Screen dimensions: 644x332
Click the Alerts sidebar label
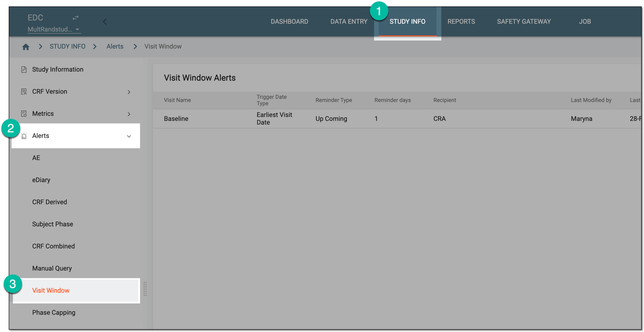40,136
